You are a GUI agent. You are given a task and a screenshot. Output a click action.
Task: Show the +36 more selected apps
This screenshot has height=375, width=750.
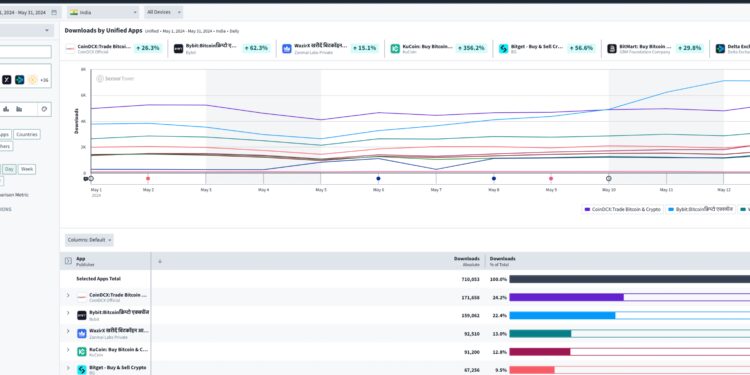click(x=44, y=80)
